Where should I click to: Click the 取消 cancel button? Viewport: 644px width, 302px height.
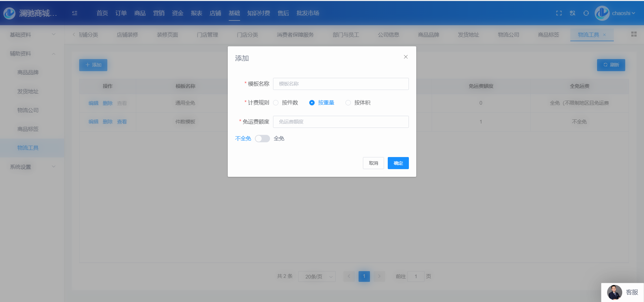373,163
